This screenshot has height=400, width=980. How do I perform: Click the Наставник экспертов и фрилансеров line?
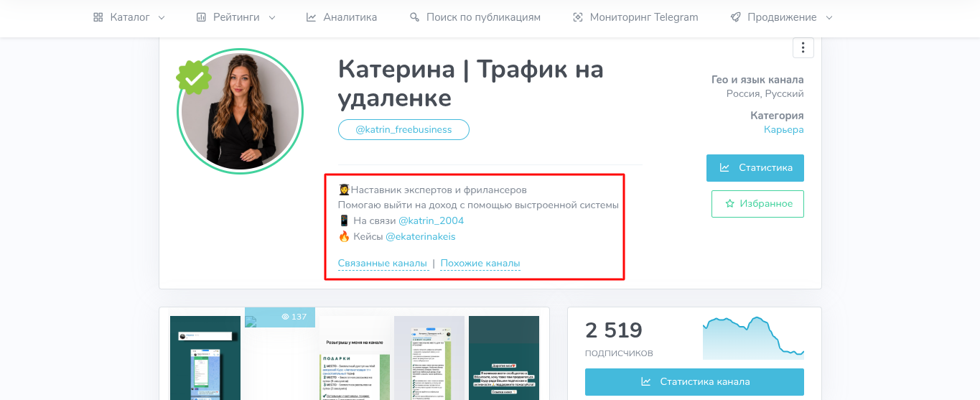pos(433,190)
